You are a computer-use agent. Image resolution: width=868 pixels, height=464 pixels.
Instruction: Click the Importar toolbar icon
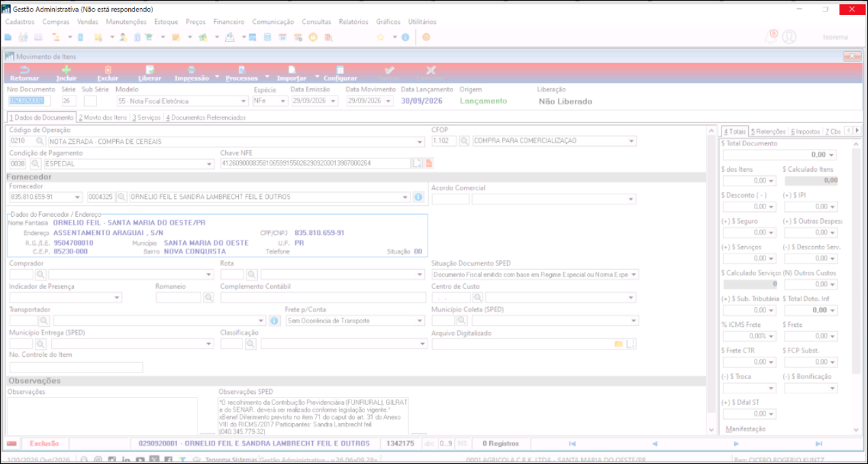tap(292, 69)
